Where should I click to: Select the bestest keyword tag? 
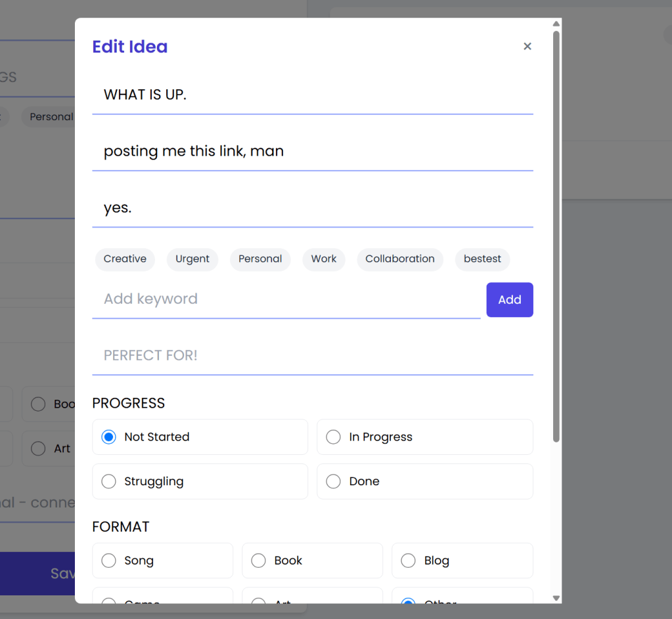pos(482,259)
